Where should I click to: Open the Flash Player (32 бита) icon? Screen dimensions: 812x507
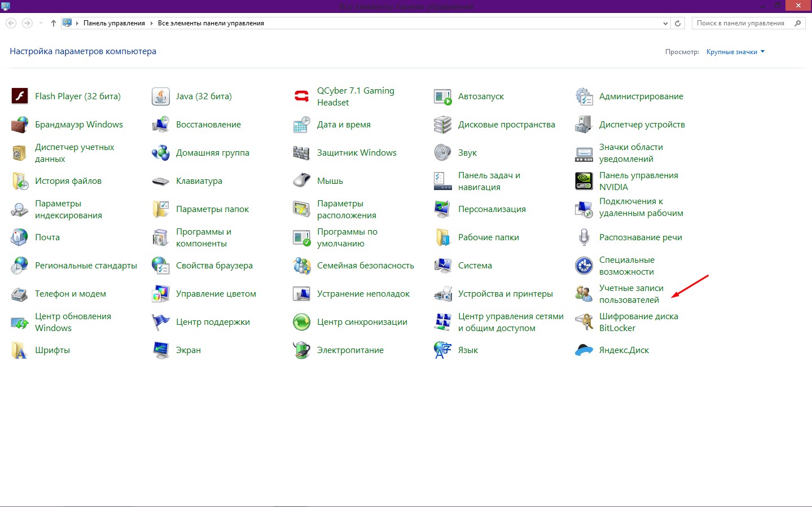20,96
